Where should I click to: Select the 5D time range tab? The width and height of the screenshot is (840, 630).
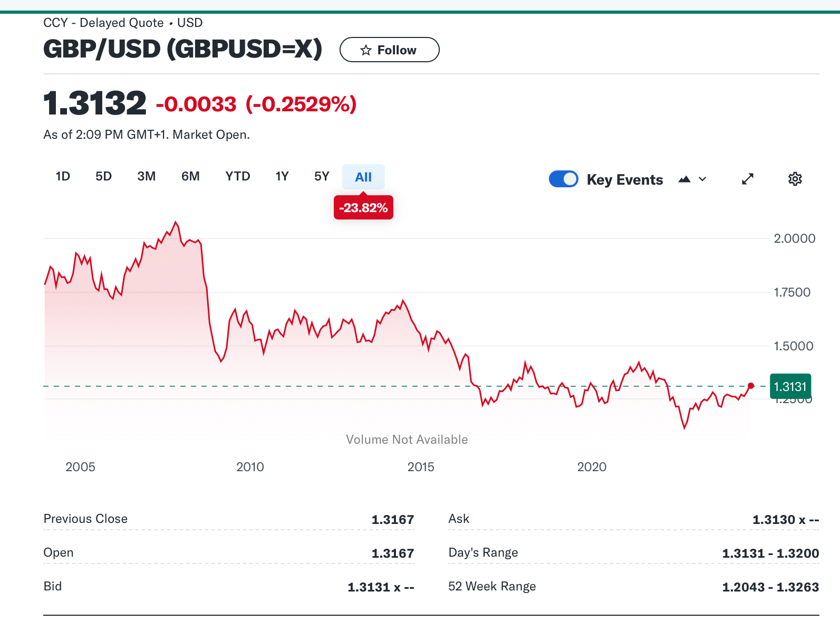pos(103,176)
